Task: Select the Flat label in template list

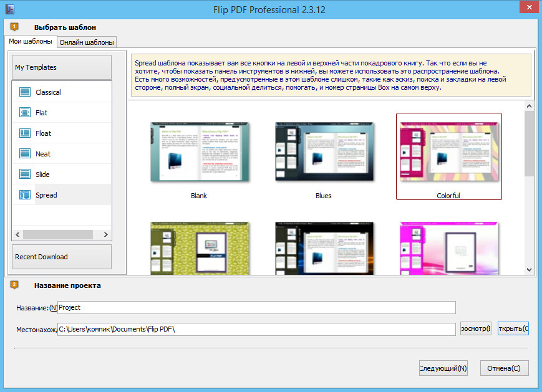Action: tap(42, 113)
